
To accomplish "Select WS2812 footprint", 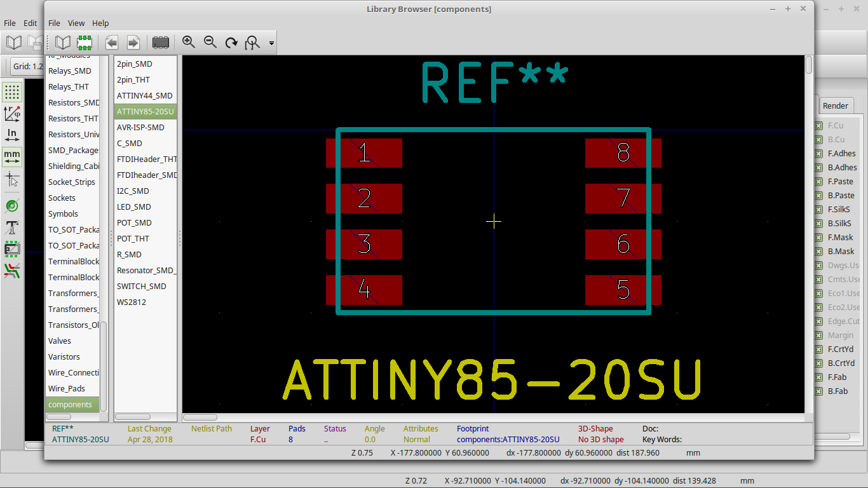I will (x=146, y=302).
